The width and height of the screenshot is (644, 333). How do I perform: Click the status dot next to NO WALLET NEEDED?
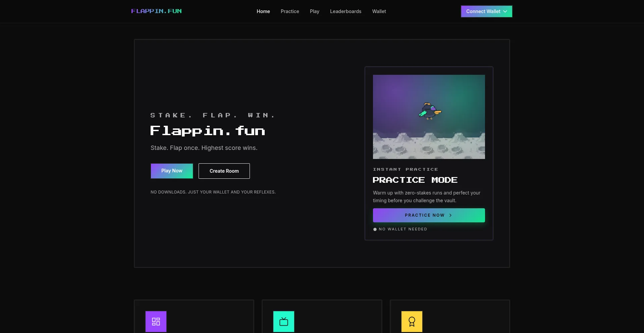pos(375,229)
